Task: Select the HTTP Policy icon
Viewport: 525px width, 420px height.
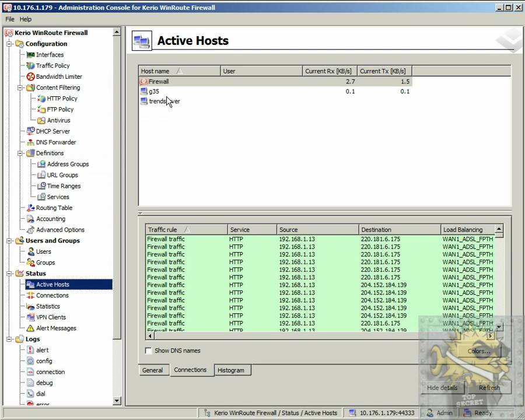Action: click(x=41, y=99)
